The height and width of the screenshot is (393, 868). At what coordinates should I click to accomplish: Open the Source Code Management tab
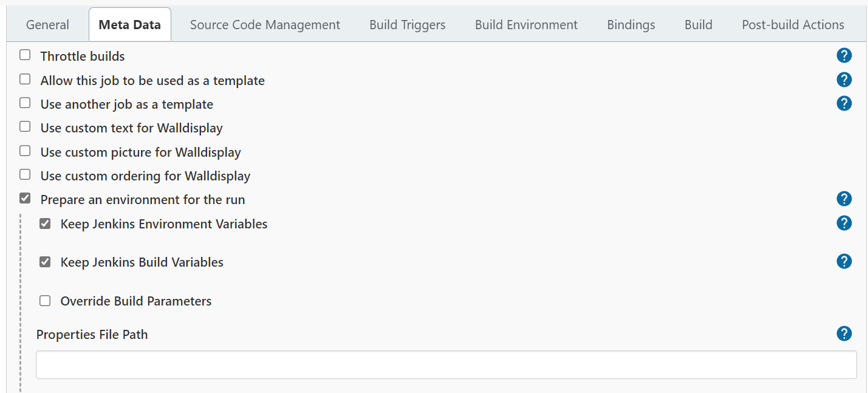point(265,25)
